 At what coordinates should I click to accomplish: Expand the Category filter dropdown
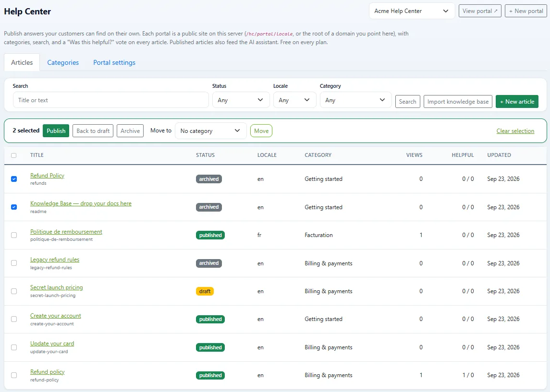355,100
